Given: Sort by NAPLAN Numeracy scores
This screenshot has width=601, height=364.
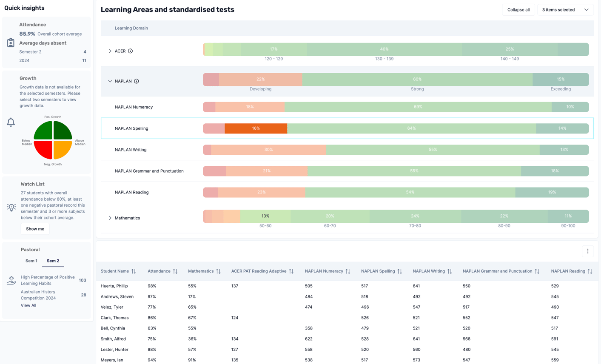Looking at the screenshot, I should tap(348, 271).
